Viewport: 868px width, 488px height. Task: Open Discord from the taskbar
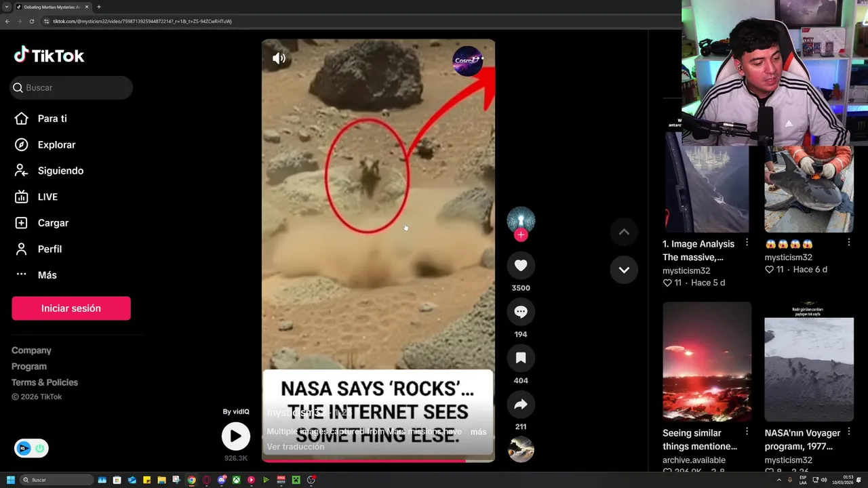click(x=222, y=480)
